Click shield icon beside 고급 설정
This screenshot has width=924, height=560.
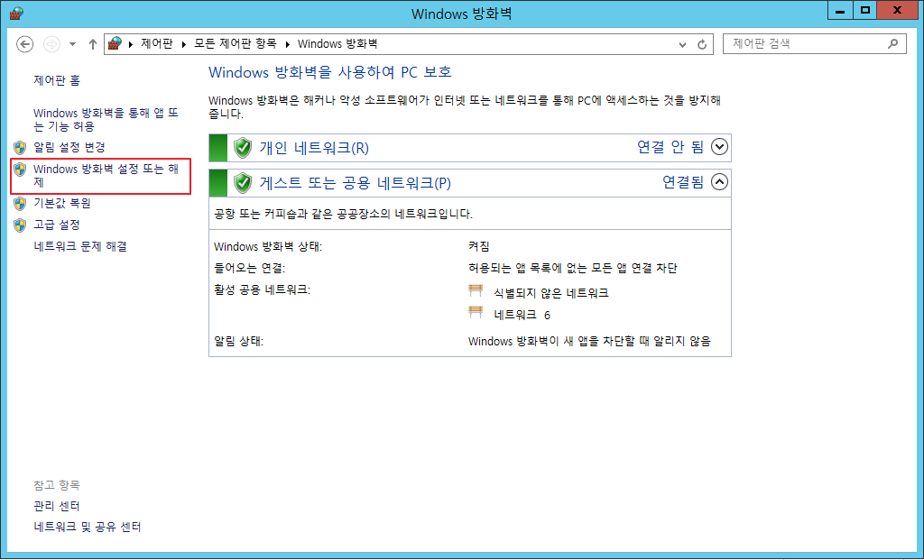[x=20, y=225]
